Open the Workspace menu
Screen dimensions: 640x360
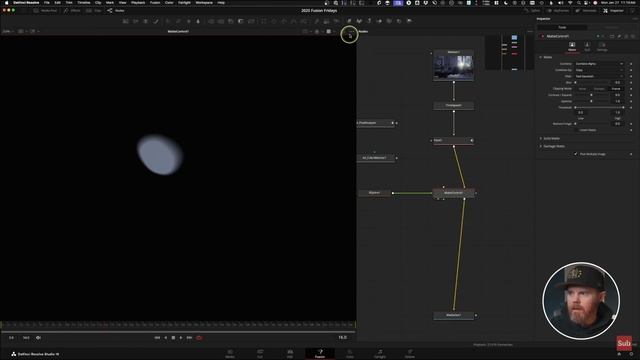point(204,2)
